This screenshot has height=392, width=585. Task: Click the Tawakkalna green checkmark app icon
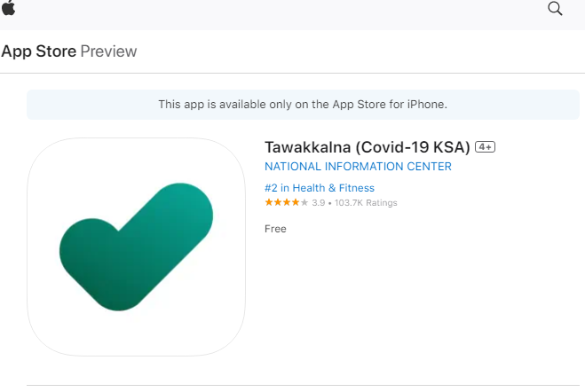(136, 247)
